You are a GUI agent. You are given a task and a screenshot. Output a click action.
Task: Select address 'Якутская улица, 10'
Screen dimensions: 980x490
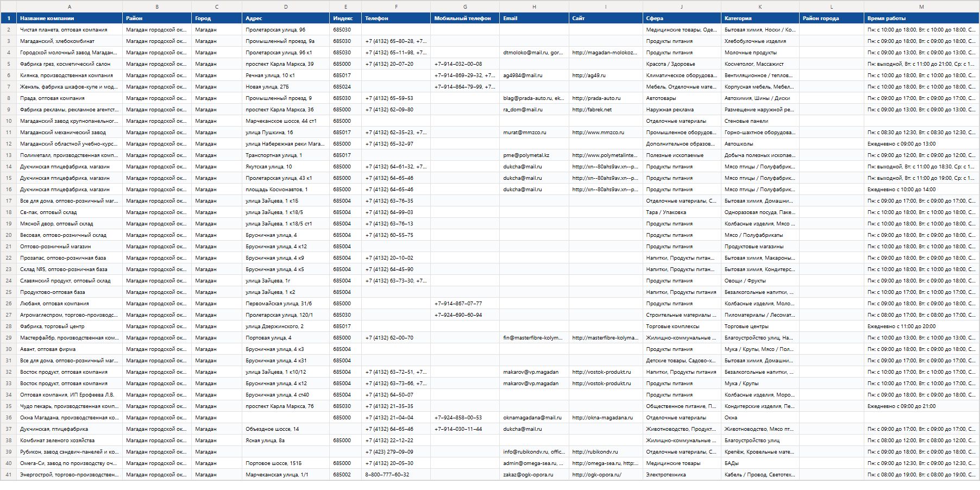[286, 167]
